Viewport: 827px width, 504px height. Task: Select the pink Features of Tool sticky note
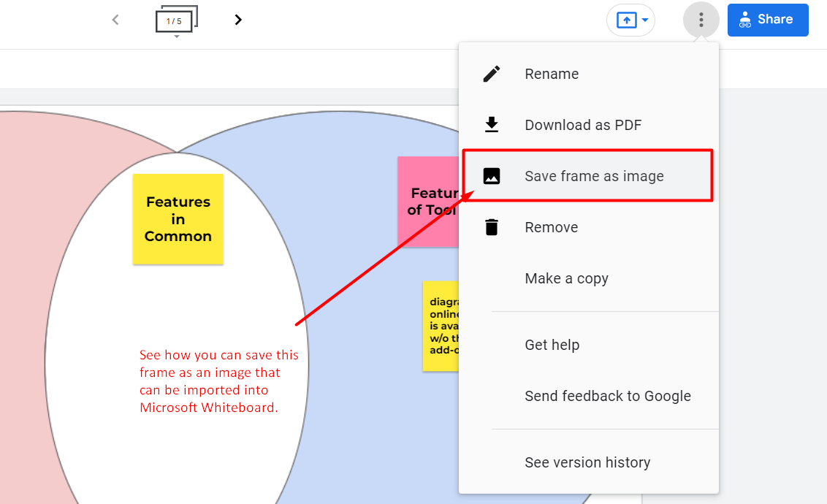pyautogui.click(x=428, y=202)
